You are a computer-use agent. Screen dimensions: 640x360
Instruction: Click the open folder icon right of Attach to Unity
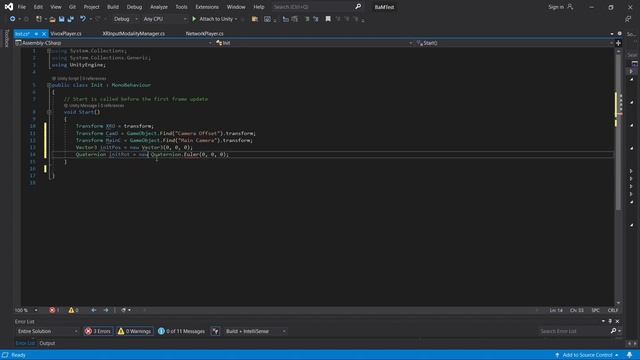255,19
